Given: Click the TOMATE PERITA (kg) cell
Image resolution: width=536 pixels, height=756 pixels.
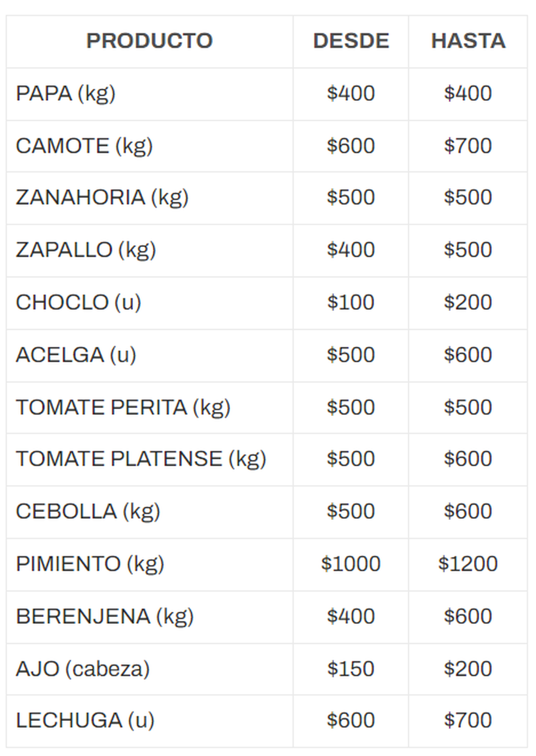Looking at the screenshot, I should pyautogui.click(x=123, y=407).
